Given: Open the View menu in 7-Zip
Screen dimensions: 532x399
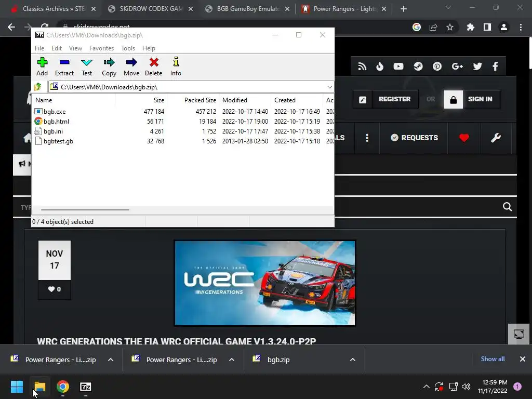Looking at the screenshot, I should [75, 48].
